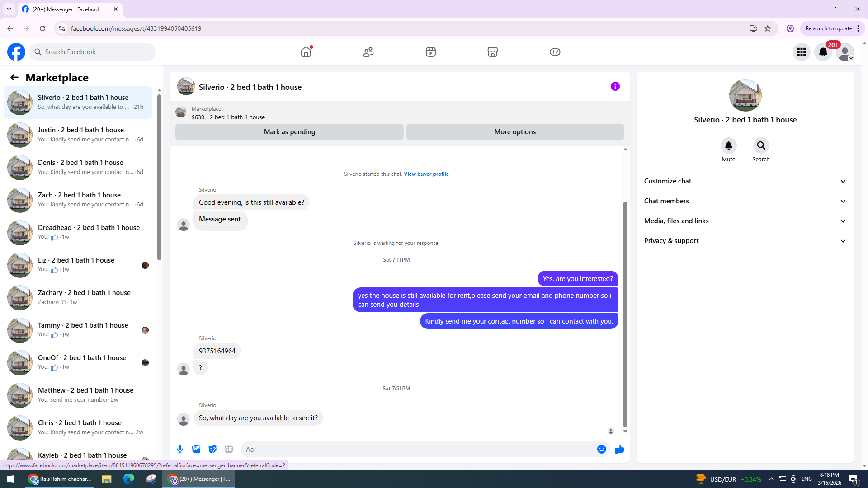Open File Explorer from taskbar
868x488 pixels.
tap(107, 479)
